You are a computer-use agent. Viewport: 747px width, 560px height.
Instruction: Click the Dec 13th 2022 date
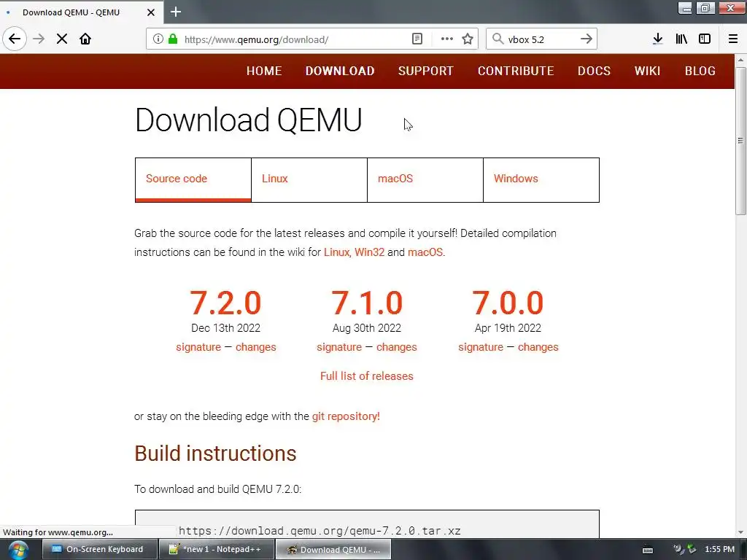click(x=226, y=328)
